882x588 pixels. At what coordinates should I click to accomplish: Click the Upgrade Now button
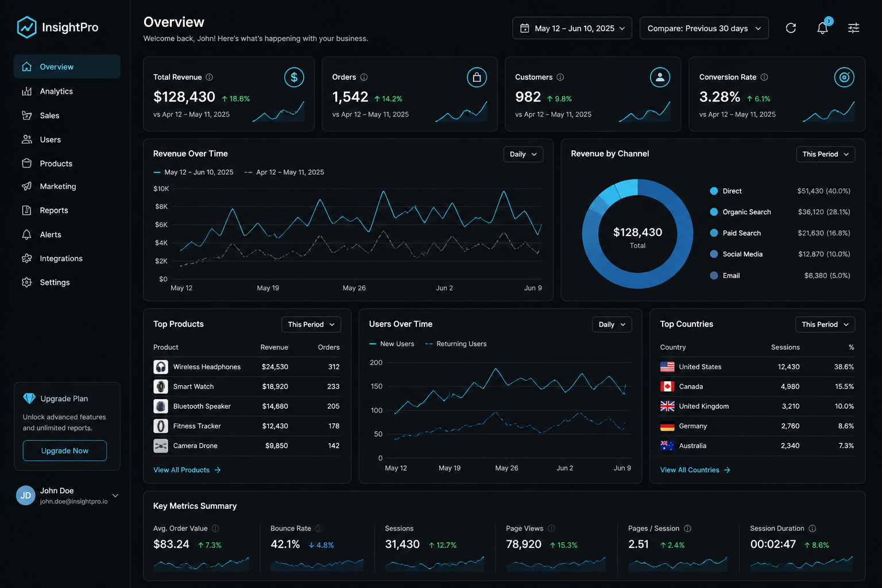tap(65, 451)
